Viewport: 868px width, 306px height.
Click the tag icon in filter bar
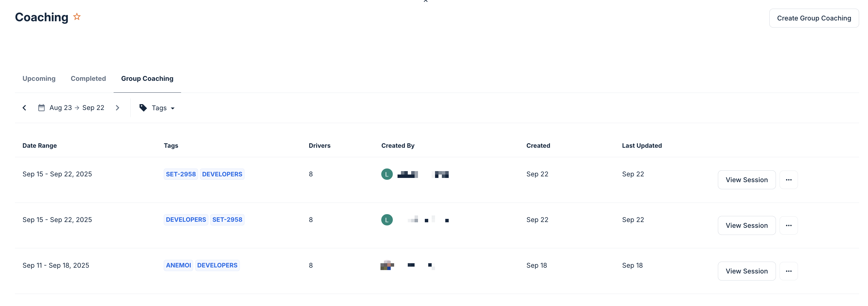click(143, 108)
